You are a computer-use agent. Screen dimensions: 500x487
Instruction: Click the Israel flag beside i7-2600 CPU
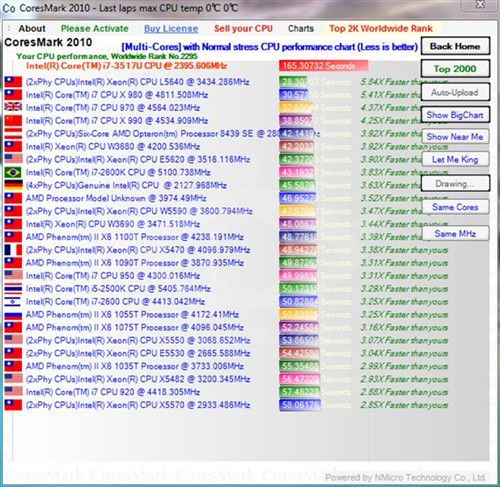pos(13,301)
